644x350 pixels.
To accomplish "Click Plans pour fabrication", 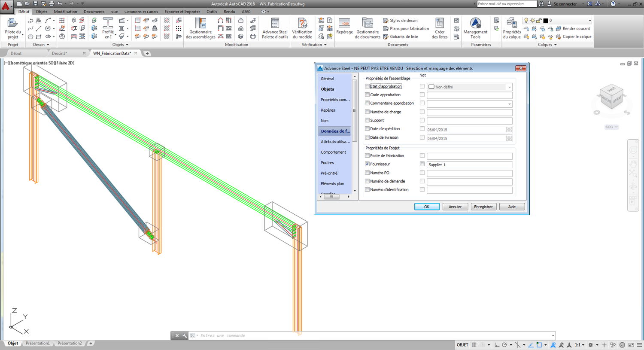I will tap(406, 28).
